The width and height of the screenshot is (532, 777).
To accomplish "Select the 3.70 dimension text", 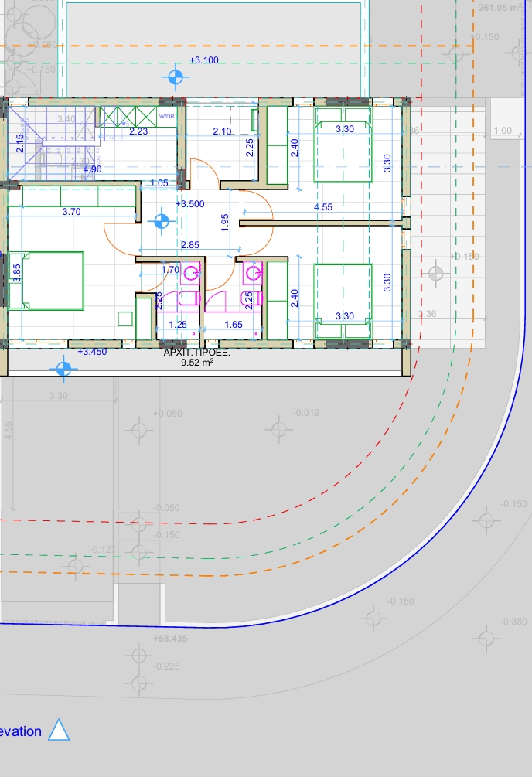I will click(71, 211).
